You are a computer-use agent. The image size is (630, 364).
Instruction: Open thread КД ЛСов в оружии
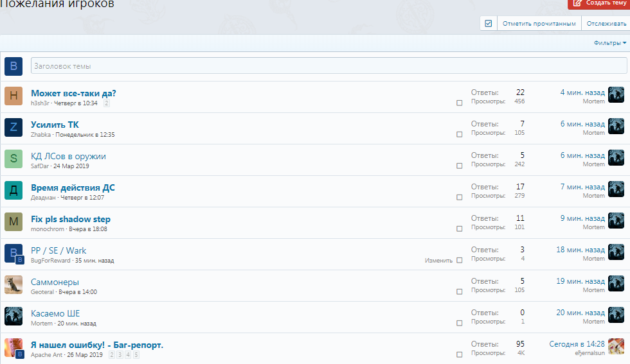[68, 156]
